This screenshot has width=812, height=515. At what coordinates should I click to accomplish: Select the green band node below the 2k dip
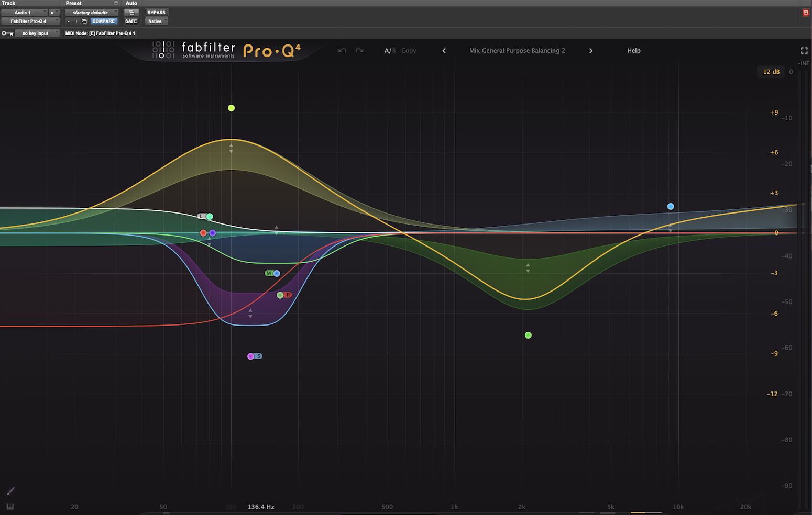click(x=528, y=335)
